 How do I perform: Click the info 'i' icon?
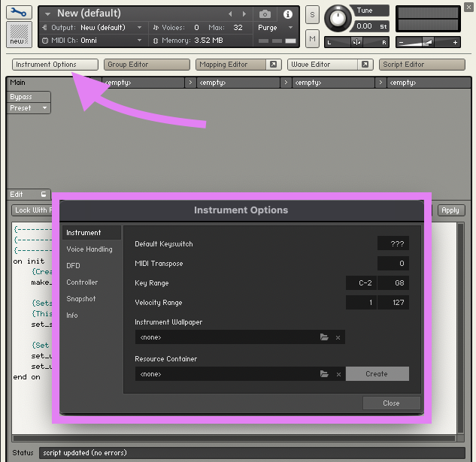pos(287,14)
